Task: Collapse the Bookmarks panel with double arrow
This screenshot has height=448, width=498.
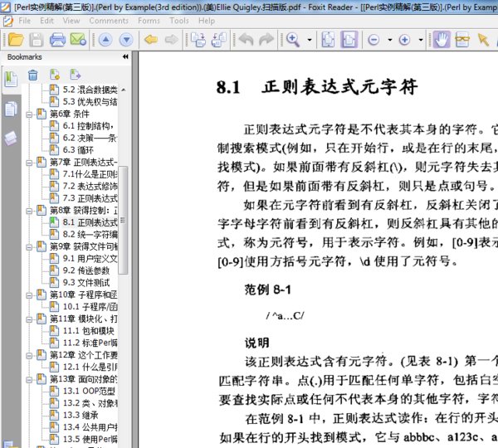Action: [x=125, y=57]
